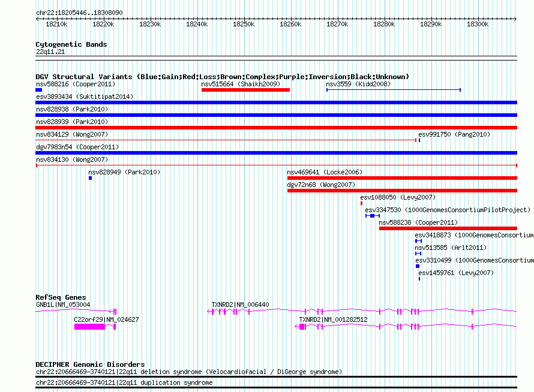Open esv3347530 1000GenomesConsortiumPilotProject label
The image size is (534, 392).
coord(448,210)
